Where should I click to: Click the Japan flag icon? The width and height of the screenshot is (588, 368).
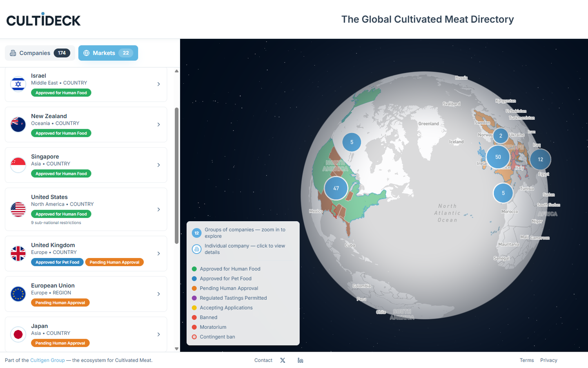tap(18, 334)
